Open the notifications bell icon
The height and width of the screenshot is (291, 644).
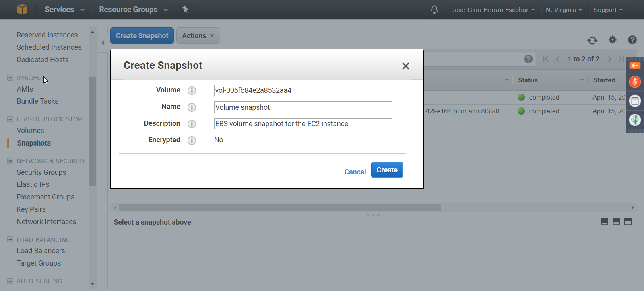(x=434, y=10)
